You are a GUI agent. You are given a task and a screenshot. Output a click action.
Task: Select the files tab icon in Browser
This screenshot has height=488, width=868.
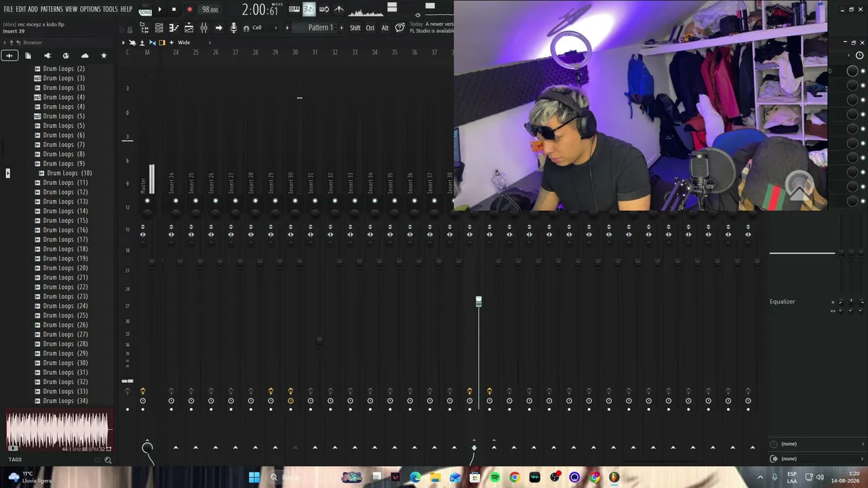pyautogui.click(x=28, y=56)
